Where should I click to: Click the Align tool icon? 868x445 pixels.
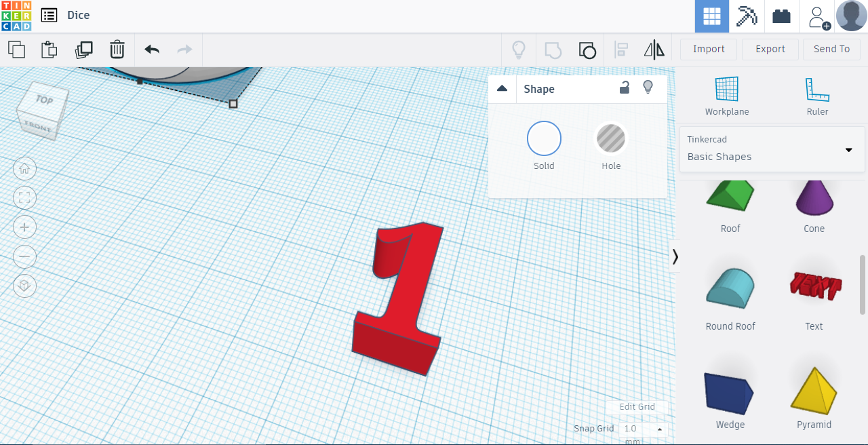click(x=621, y=50)
